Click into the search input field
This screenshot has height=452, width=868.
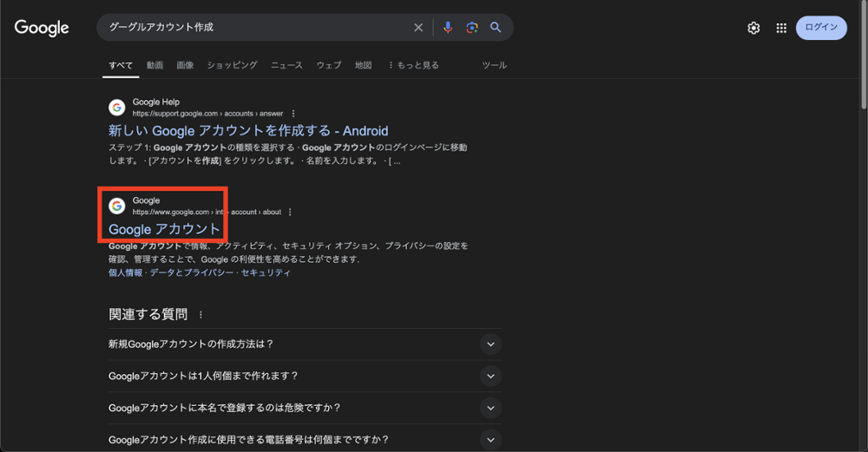point(252,28)
